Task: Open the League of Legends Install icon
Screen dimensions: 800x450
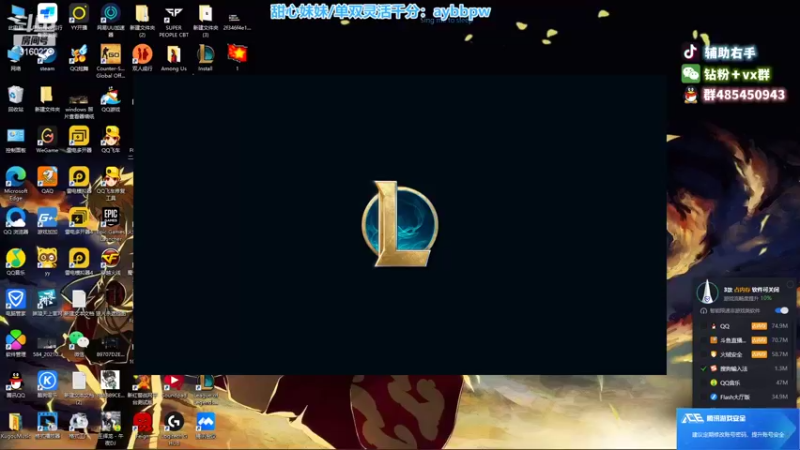Action: tap(205, 57)
